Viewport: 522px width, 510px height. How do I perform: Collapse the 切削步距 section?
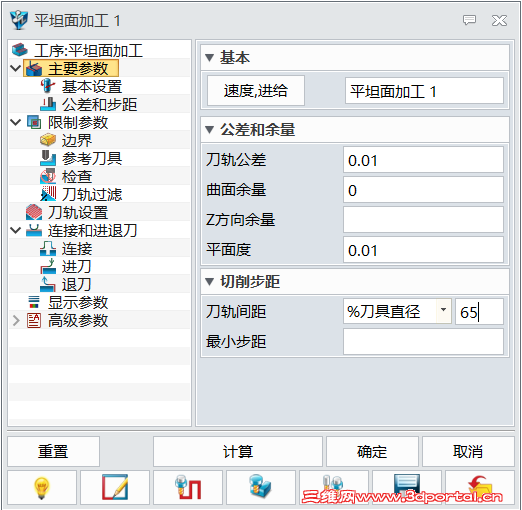209,282
